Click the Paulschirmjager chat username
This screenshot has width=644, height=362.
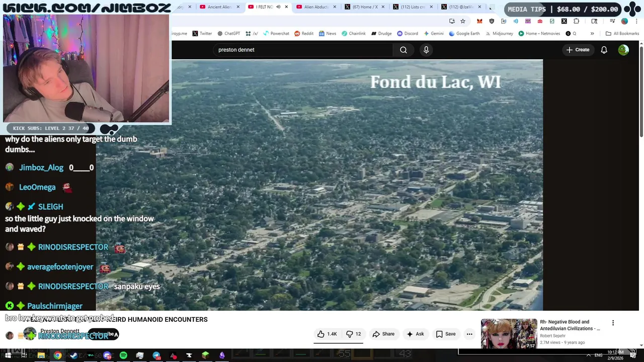pyautogui.click(x=55, y=306)
